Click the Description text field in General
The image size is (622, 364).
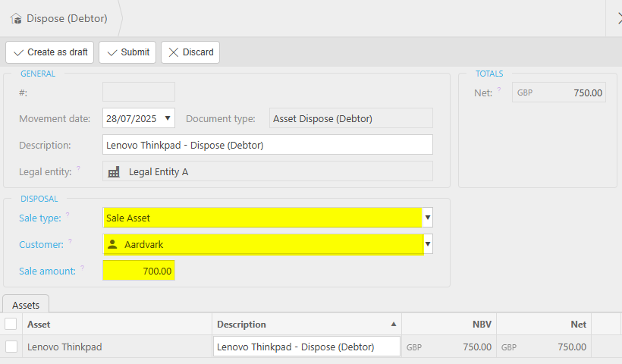267,145
